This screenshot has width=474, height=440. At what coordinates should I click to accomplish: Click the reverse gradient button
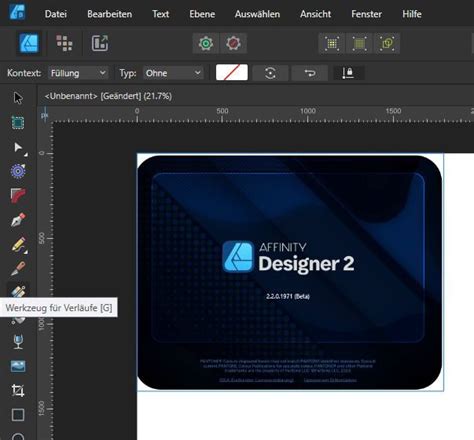[x=310, y=73]
